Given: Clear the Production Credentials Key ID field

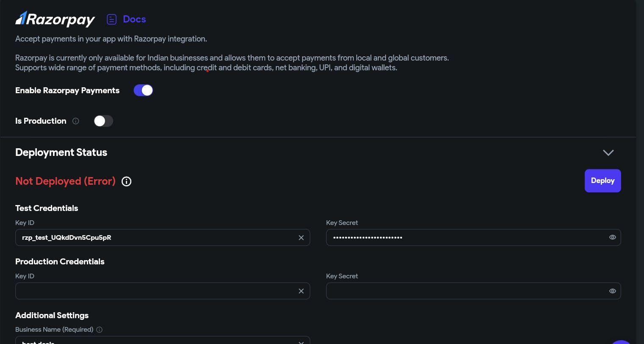Looking at the screenshot, I should point(301,291).
